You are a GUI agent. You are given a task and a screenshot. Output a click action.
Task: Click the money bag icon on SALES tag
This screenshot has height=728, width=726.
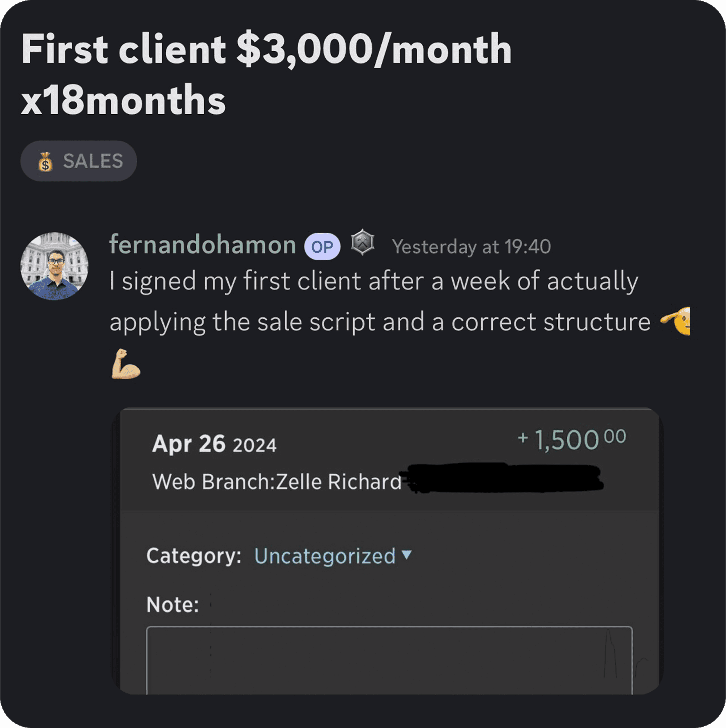coord(45,162)
